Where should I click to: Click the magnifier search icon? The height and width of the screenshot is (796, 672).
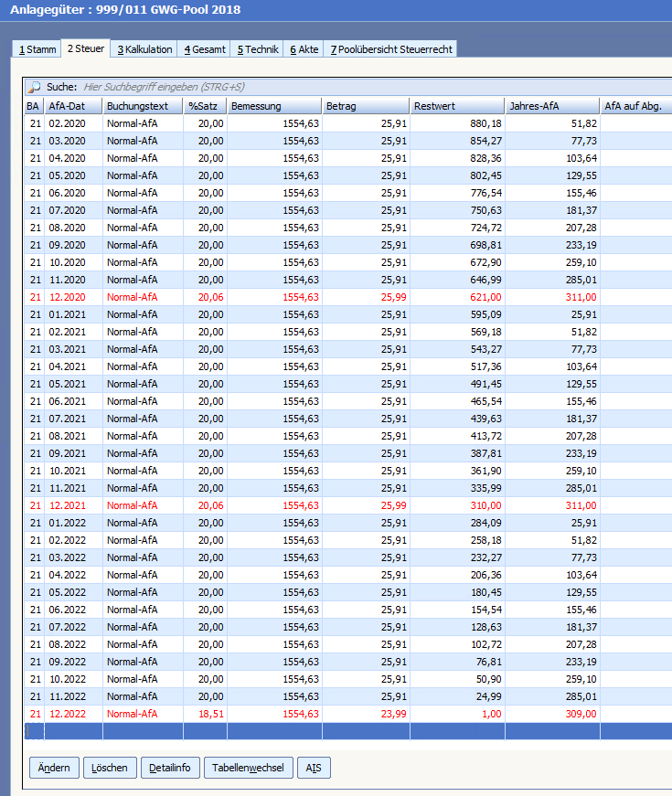tap(34, 87)
